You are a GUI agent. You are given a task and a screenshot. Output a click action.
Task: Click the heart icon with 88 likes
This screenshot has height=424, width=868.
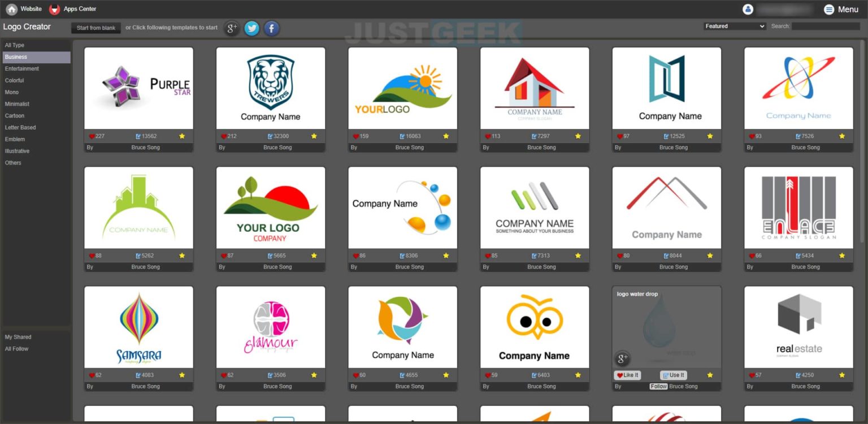(92, 256)
